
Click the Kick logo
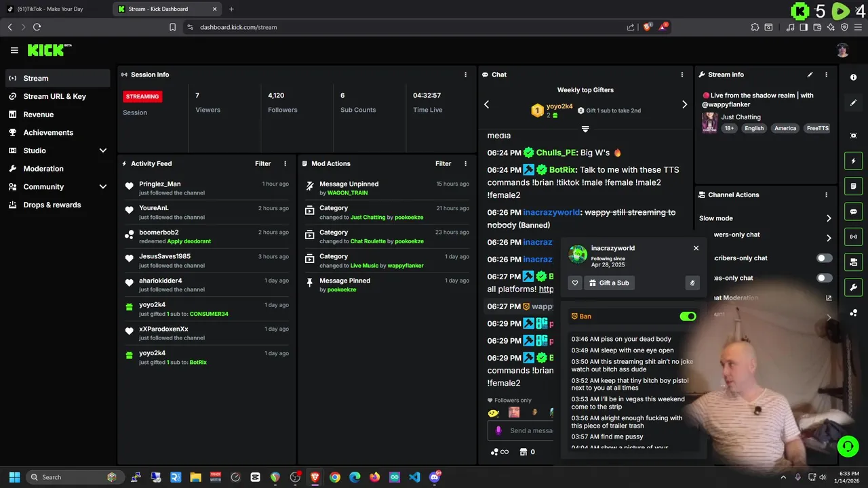(x=50, y=50)
